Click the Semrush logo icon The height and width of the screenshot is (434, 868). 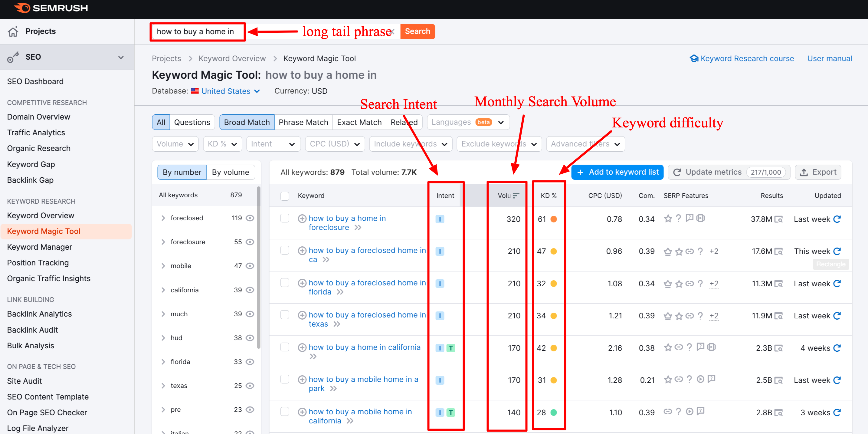tap(22, 8)
